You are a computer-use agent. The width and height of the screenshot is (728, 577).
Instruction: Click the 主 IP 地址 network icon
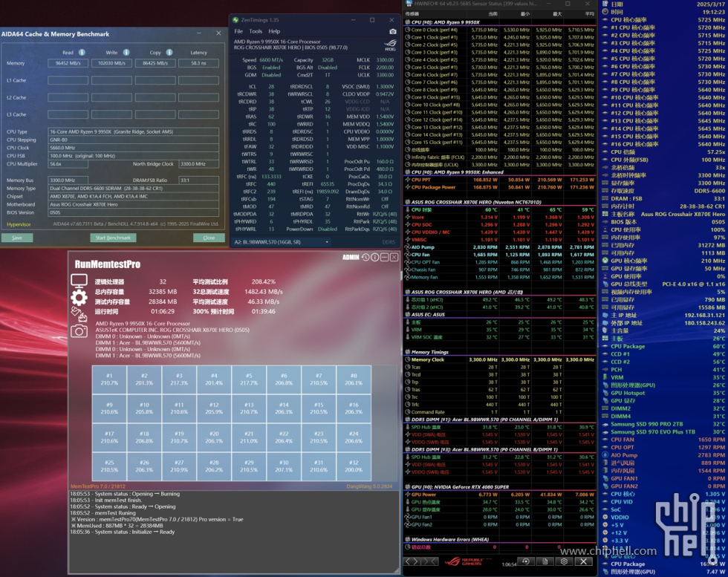coord(605,315)
